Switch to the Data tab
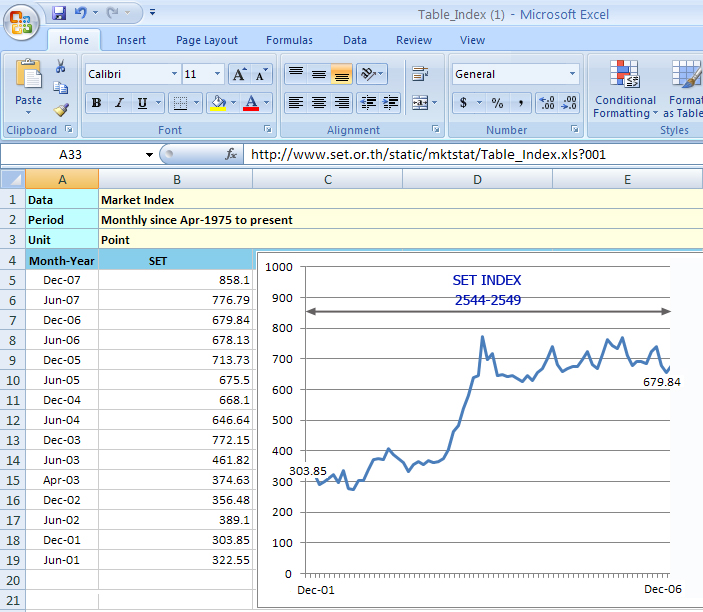This screenshot has height=612, width=703. 355,40
